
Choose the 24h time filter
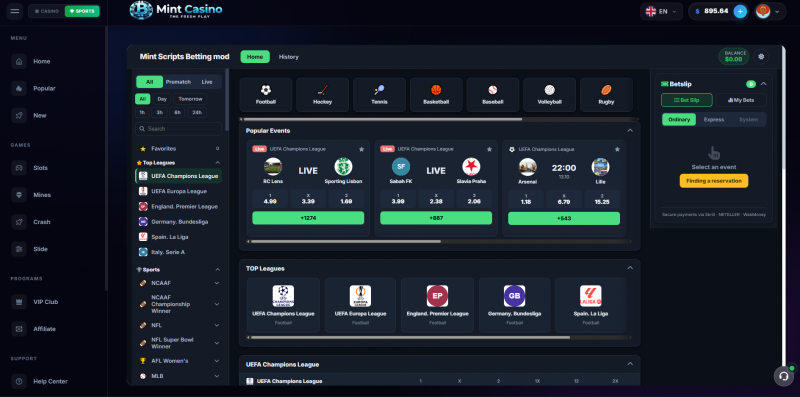point(197,112)
